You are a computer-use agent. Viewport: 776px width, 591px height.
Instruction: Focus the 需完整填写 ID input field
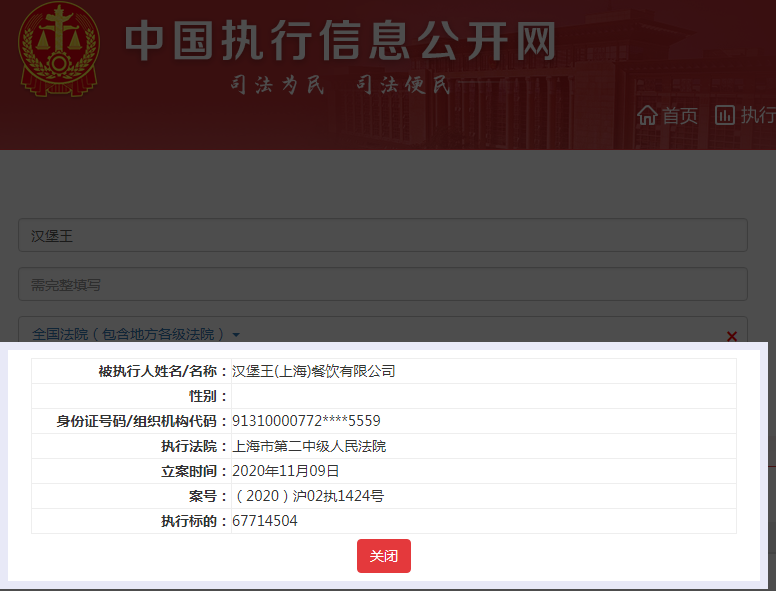[x=383, y=284]
